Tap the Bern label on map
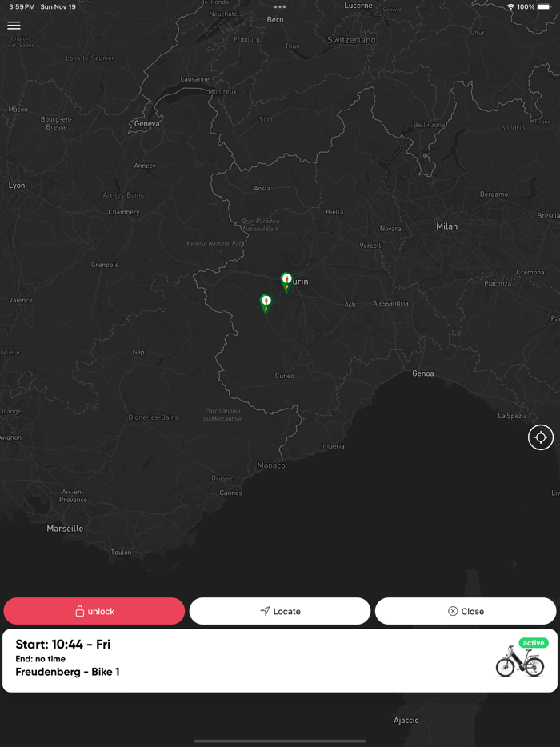Image resolution: width=560 pixels, height=747 pixels. coord(275,19)
